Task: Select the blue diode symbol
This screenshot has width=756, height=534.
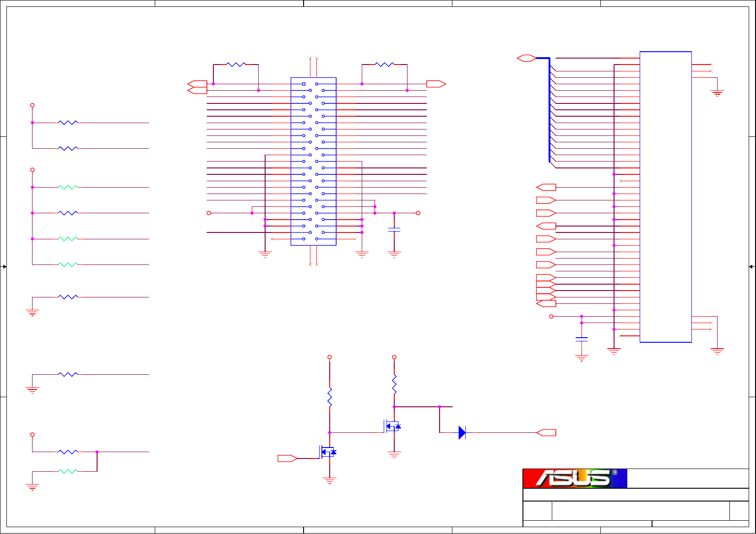Action: pyautogui.click(x=462, y=432)
